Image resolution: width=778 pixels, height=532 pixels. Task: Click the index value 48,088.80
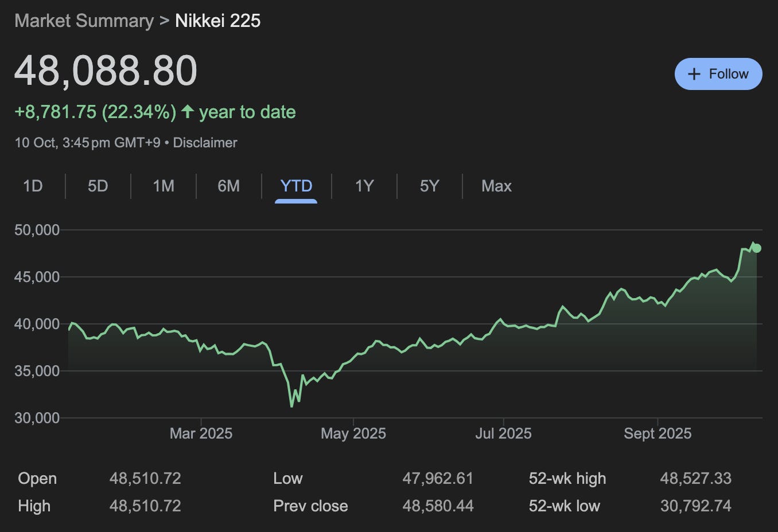tap(106, 71)
